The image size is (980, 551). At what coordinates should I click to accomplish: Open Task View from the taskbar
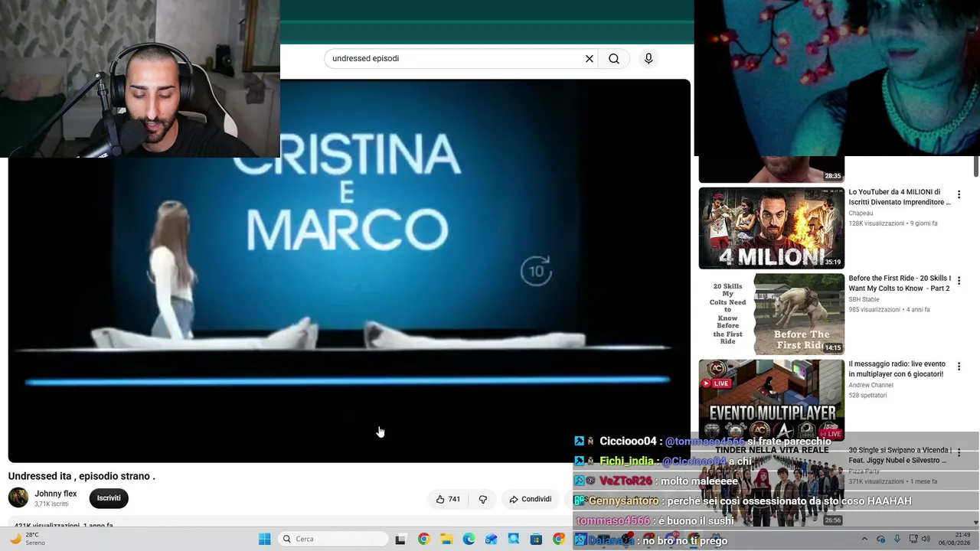coord(400,539)
